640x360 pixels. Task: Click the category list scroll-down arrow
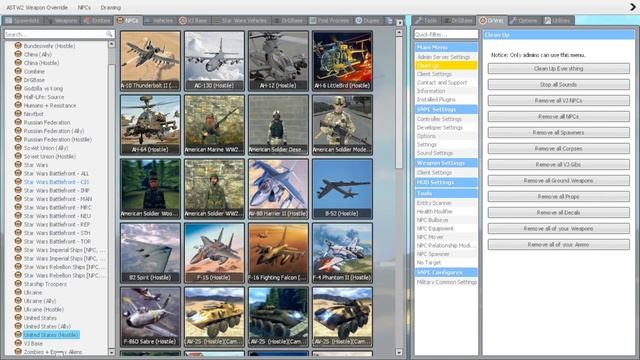(x=111, y=352)
